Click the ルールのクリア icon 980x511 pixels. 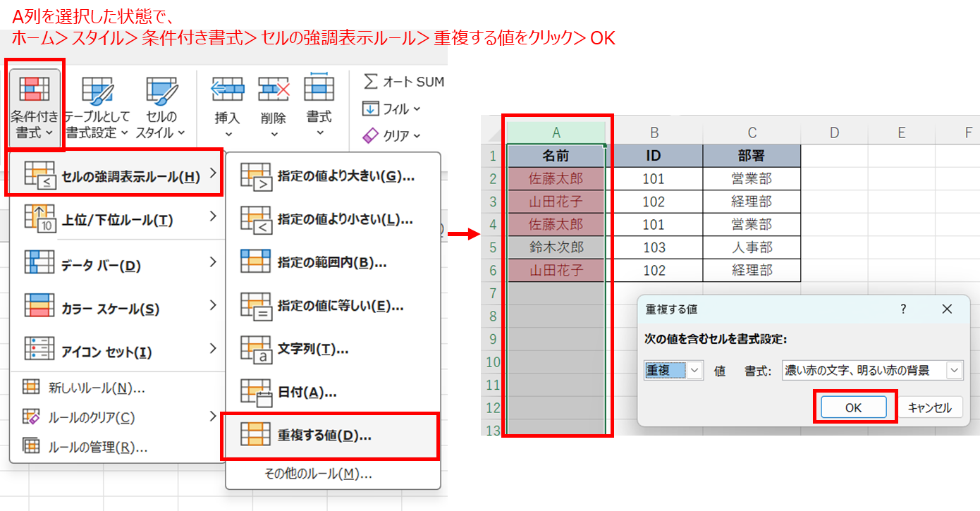(31, 417)
